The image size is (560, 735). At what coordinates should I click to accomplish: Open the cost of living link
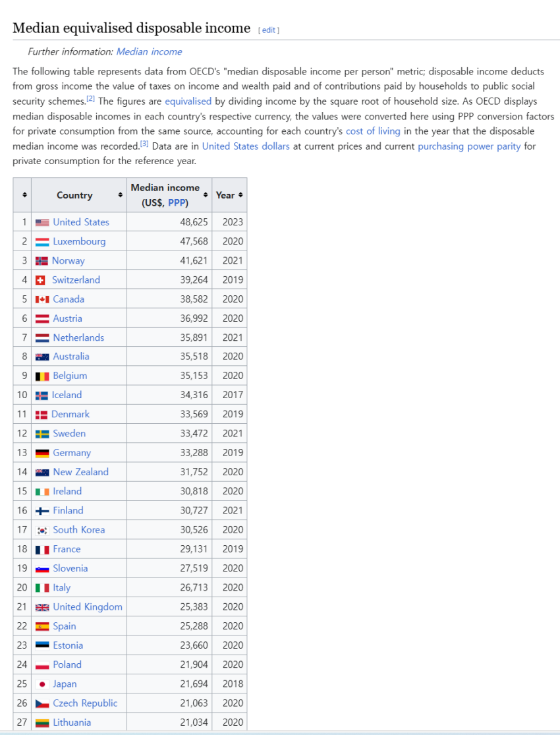tap(373, 131)
